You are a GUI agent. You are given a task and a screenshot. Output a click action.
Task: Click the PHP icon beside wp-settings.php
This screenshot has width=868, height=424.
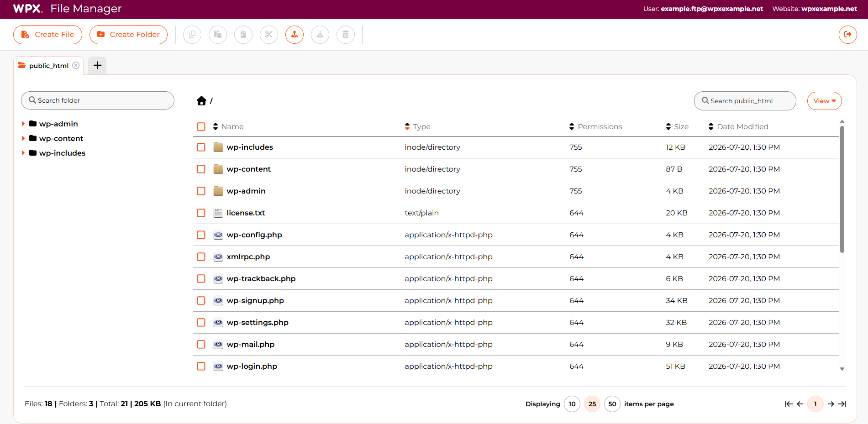[x=218, y=322]
